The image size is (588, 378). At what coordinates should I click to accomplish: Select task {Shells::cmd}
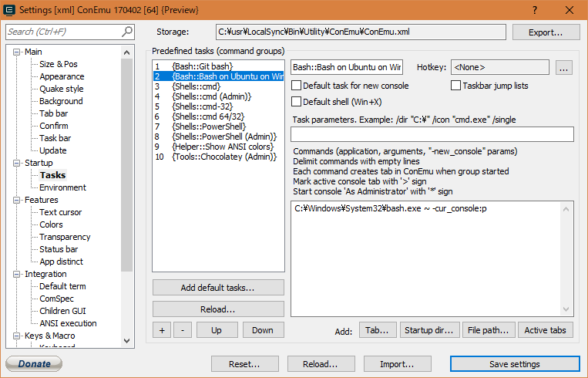coord(218,86)
